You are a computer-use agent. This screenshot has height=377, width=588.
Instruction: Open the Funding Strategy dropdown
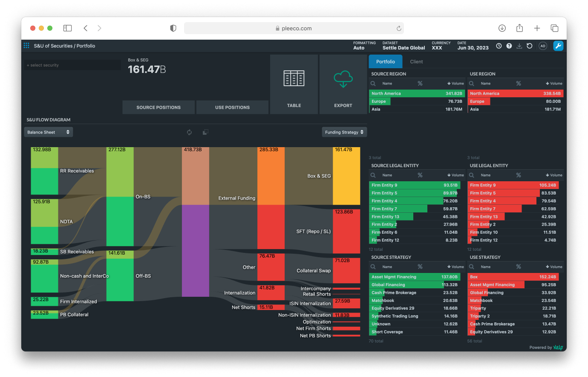344,132
